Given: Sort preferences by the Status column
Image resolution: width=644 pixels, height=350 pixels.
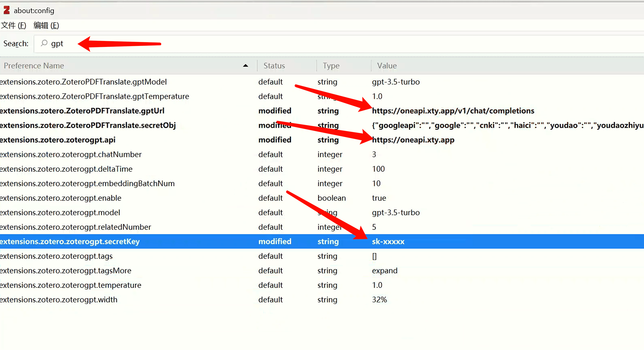Looking at the screenshot, I should coord(274,66).
